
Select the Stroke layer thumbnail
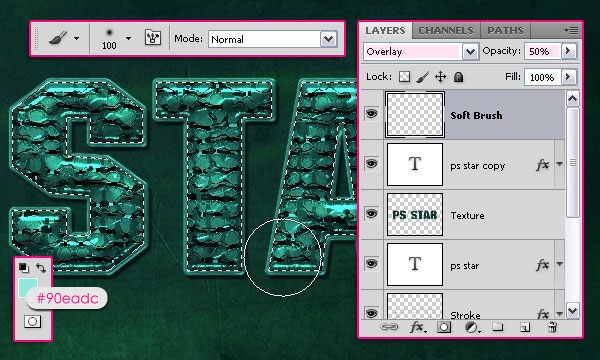point(415,306)
